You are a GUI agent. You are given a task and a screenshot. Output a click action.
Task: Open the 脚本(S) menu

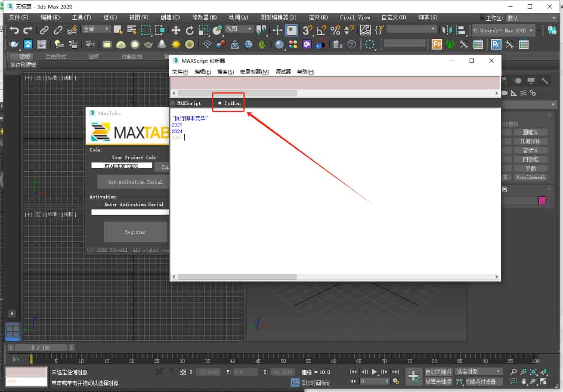coord(428,18)
